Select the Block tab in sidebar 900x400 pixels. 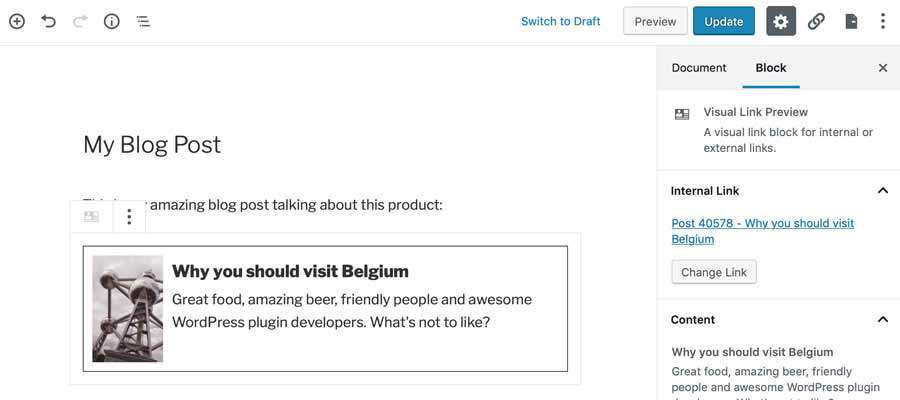coord(771,68)
